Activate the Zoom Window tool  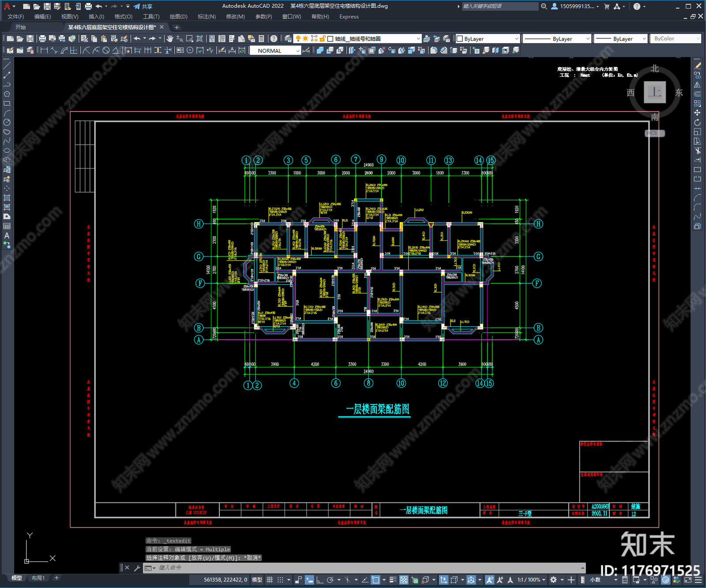pos(190,39)
